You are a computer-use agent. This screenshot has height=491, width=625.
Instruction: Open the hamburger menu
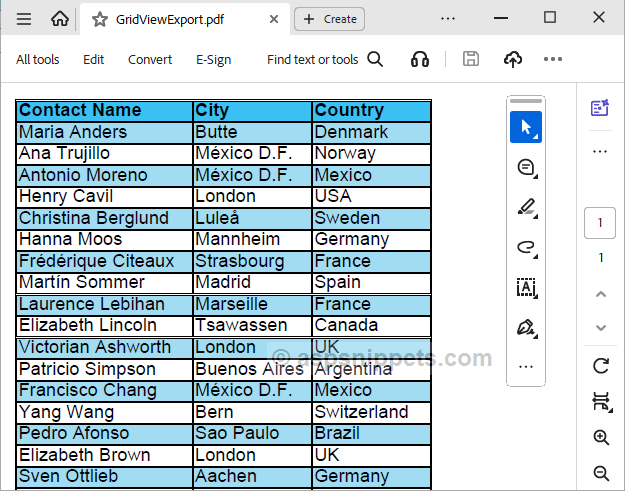pyautogui.click(x=24, y=19)
